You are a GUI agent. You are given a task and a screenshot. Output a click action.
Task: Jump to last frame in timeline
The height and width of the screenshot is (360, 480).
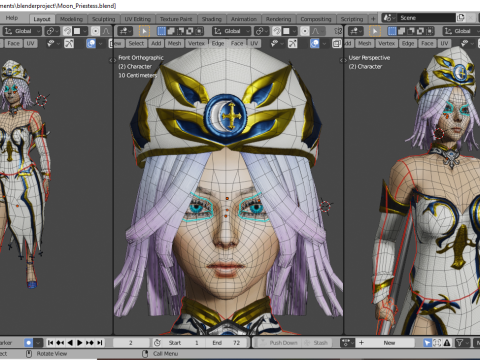point(100,342)
